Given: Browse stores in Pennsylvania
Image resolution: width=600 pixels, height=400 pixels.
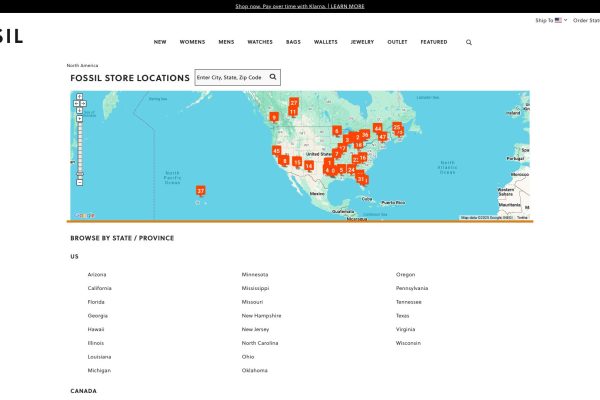Looking at the screenshot, I should click(x=412, y=288).
